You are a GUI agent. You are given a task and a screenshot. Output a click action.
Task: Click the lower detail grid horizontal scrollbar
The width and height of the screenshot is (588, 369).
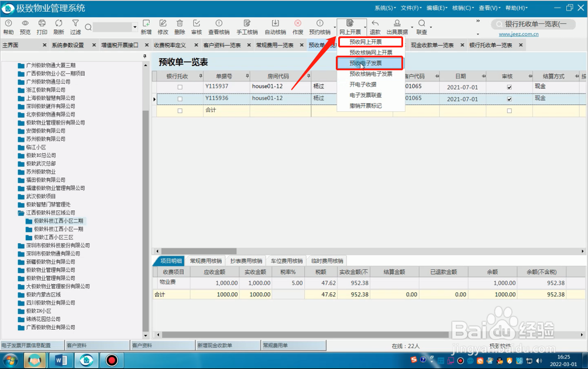click(x=305, y=334)
